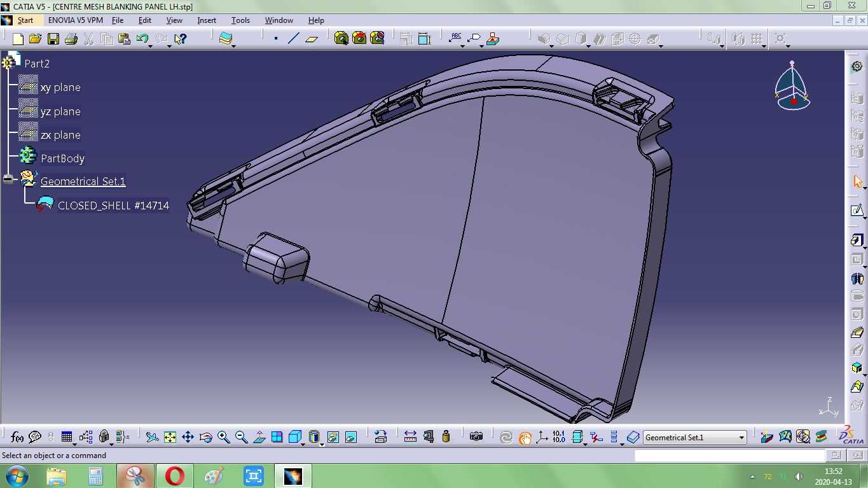This screenshot has height=488, width=868.
Task: Open the Measure Between tool
Action: (410, 437)
